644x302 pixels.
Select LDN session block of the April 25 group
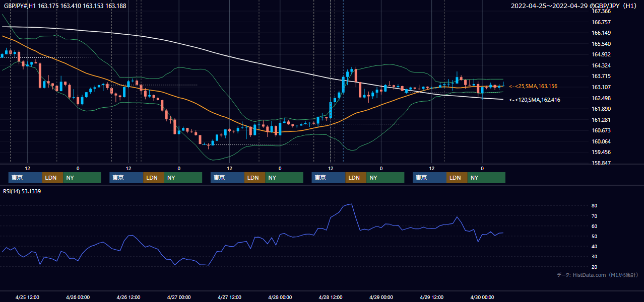point(53,178)
